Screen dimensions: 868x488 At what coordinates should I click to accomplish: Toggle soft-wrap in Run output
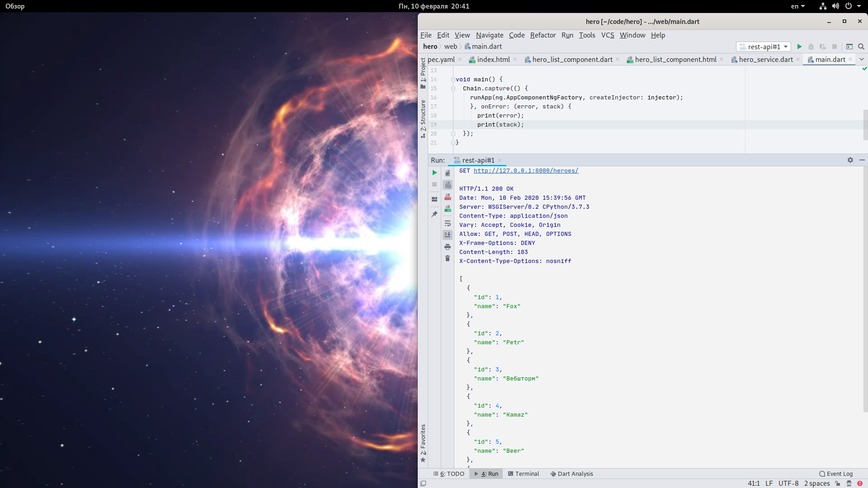point(448,224)
